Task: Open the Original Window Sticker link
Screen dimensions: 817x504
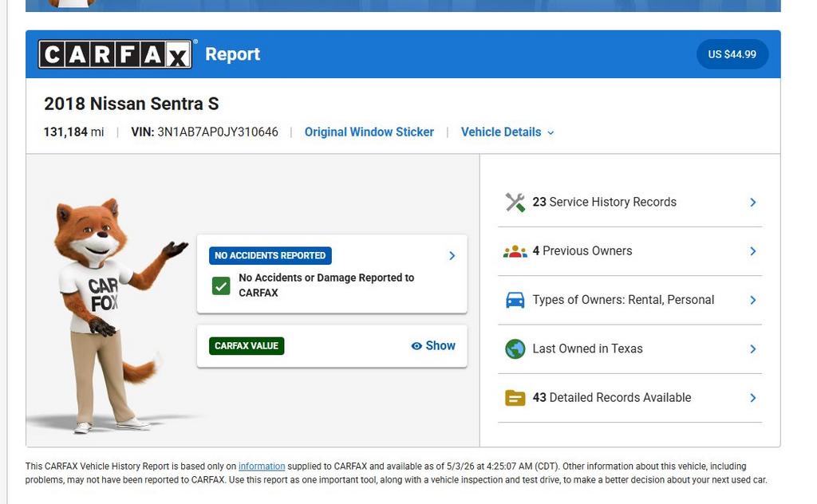Action: click(369, 132)
